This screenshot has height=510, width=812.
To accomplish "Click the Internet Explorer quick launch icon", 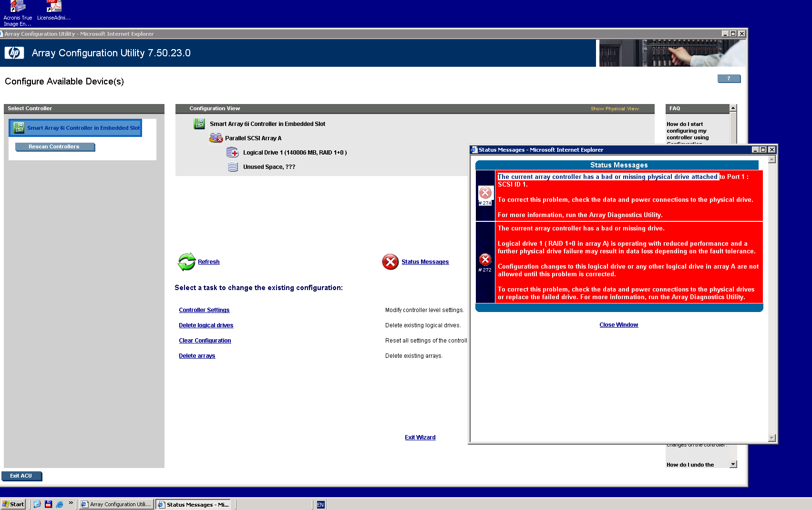I will click(x=59, y=504).
